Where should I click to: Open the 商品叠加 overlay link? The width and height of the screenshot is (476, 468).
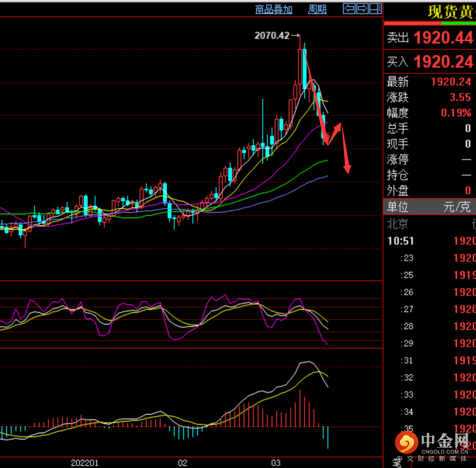(274, 9)
